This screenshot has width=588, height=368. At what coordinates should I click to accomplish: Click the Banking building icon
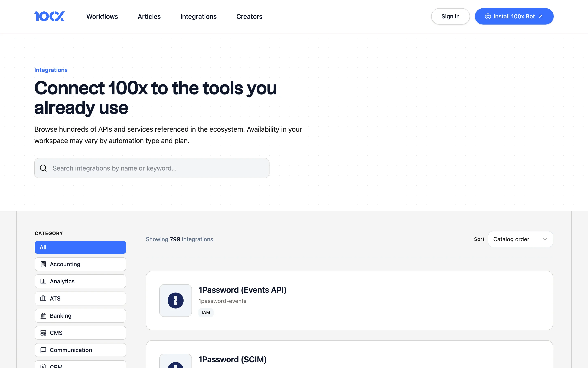(x=43, y=315)
